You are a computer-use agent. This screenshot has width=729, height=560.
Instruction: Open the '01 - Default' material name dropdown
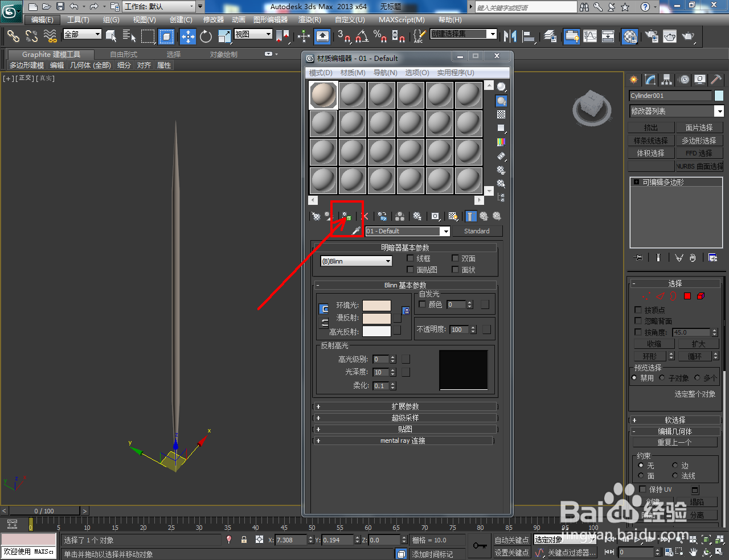pyautogui.click(x=445, y=231)
